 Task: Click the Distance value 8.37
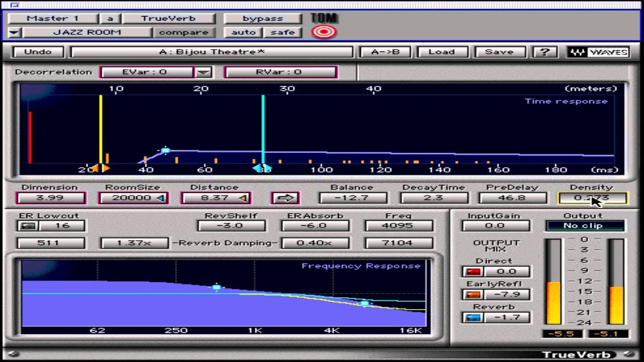coord(216,198)
